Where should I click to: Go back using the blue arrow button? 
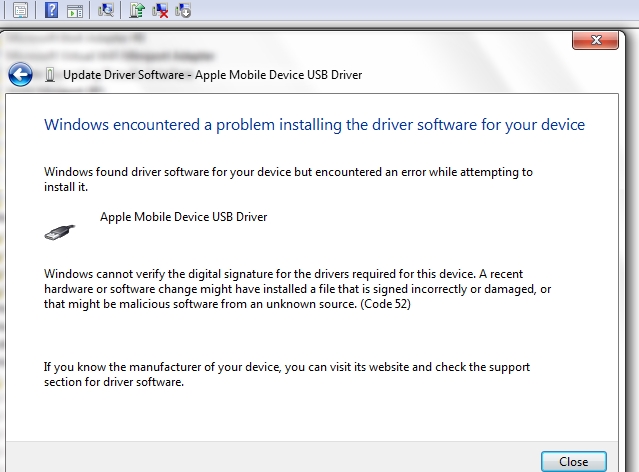point(20,74)
